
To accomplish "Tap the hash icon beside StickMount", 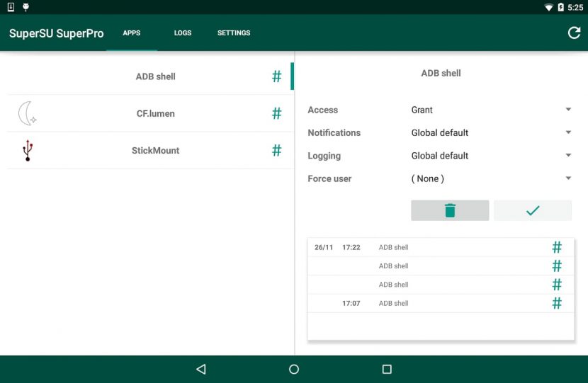I will [277, 150].
